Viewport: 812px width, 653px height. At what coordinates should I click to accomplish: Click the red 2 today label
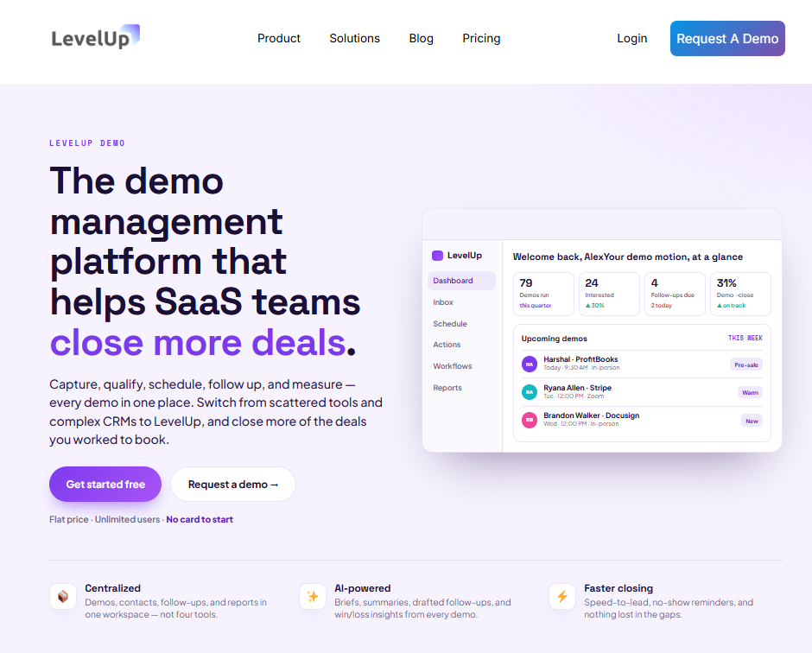pos(662,306)
